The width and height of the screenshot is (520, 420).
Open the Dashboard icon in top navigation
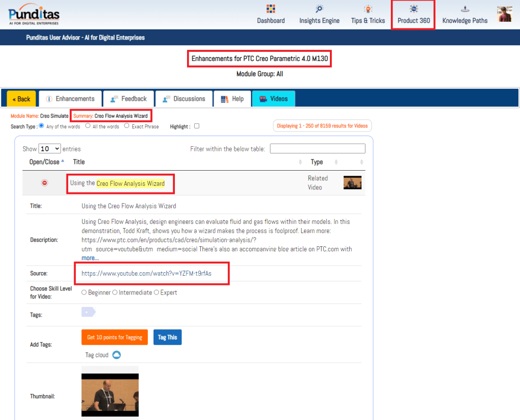270,9
